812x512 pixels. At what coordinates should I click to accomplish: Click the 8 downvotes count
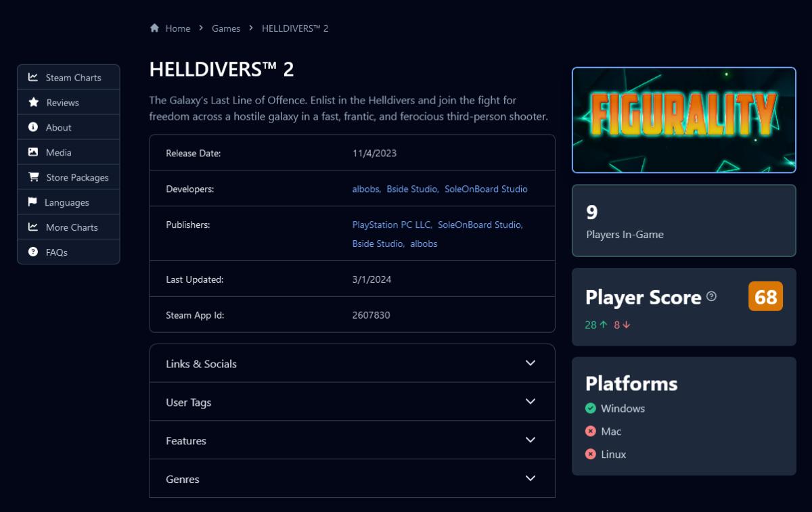(617, 325)
